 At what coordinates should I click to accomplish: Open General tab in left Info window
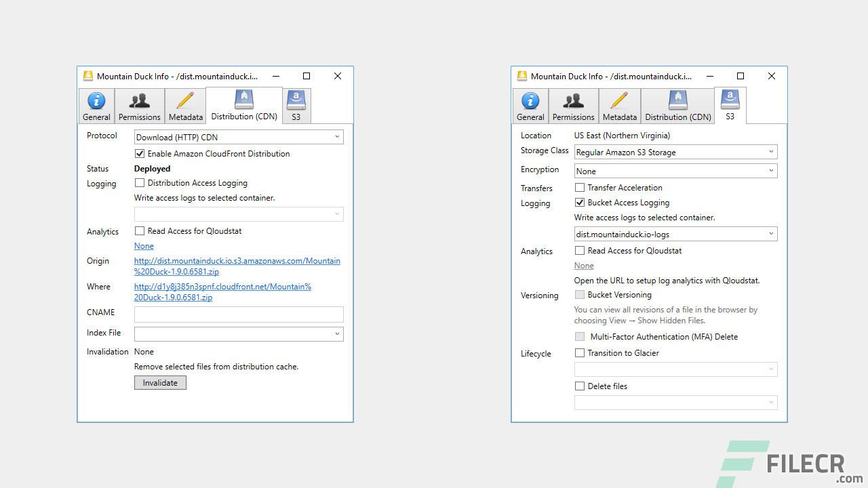tap(96, 106)
